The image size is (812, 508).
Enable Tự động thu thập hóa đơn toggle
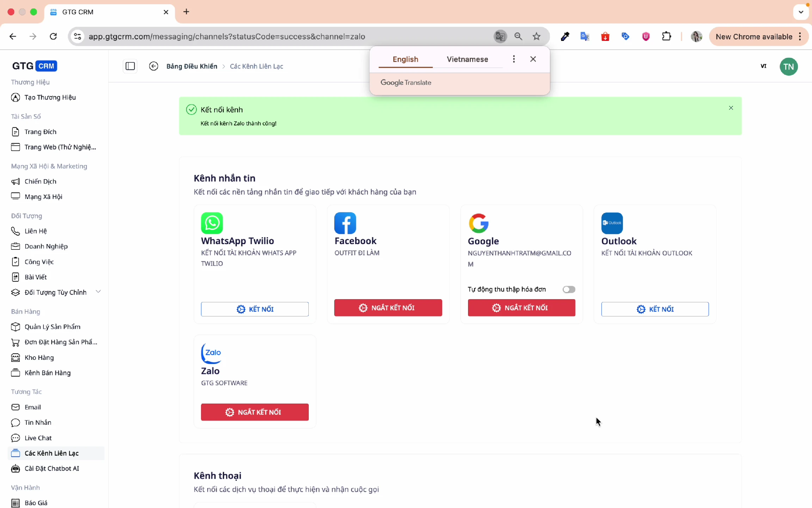568,289
